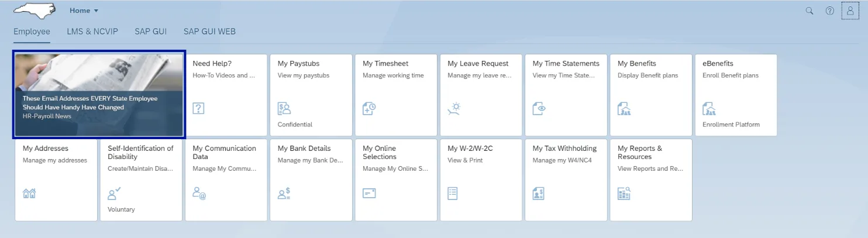Open the help question mark icon
This screenshot has height=238, width=868.
830,11
